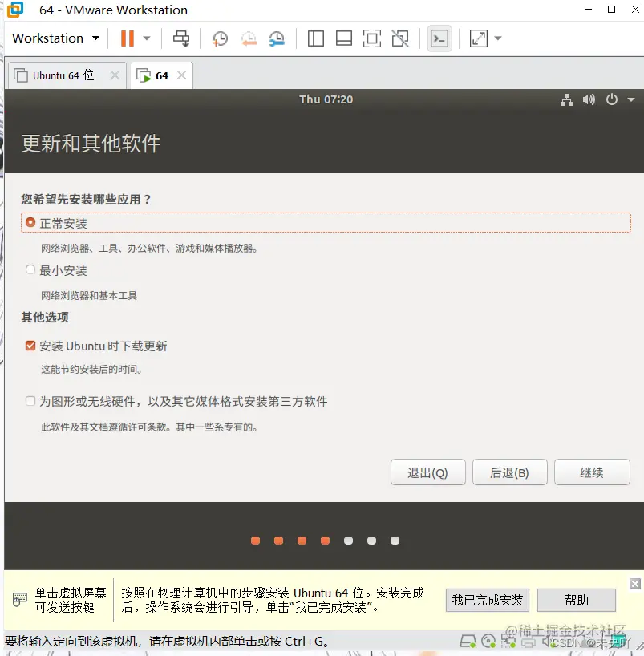Click the 帮助 button
The image size is (644, 656).
577,600
